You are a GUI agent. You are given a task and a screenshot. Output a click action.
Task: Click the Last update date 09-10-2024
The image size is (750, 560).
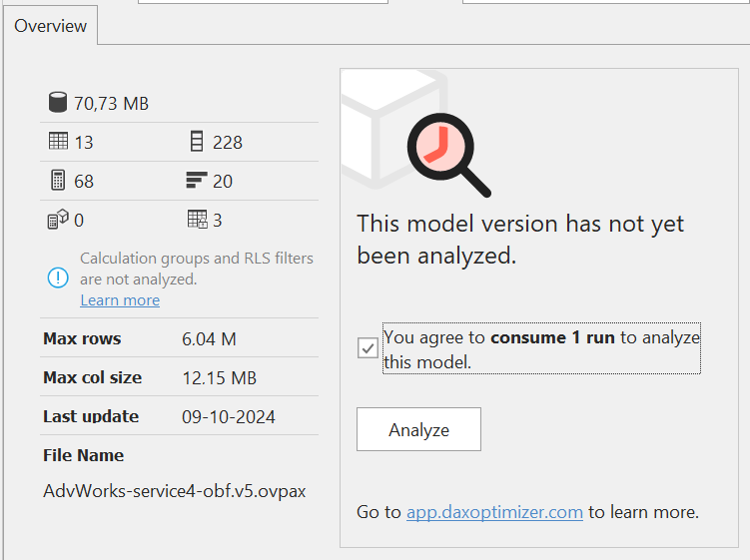(229, 416)
